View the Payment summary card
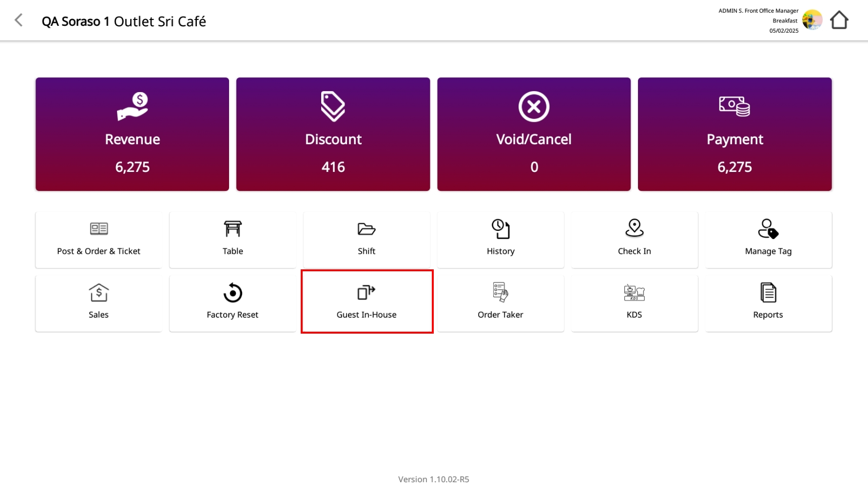The image size is (868, 489). click(734, 134)
